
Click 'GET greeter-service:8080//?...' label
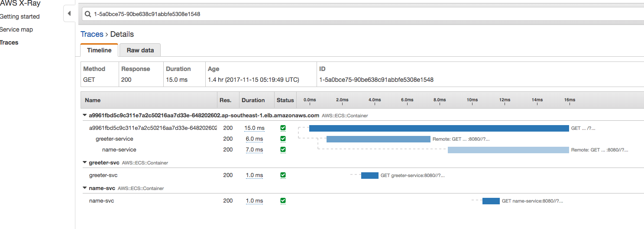(x=413, y=176)
